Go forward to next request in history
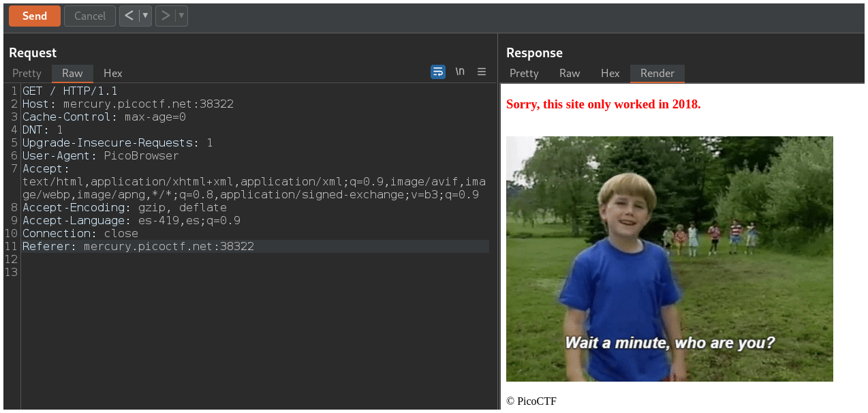 (x=166, y=16)
